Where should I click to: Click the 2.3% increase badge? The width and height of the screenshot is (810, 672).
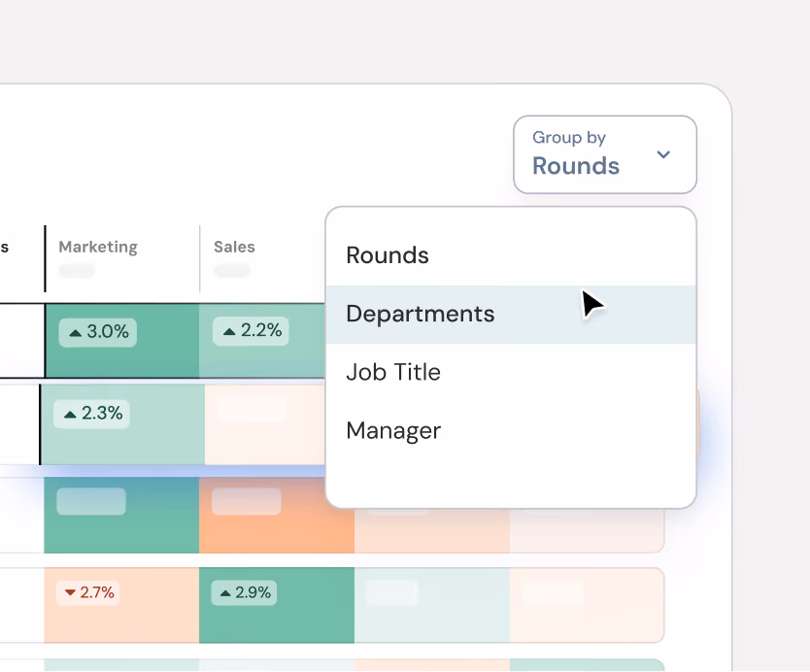click(92, 414)
